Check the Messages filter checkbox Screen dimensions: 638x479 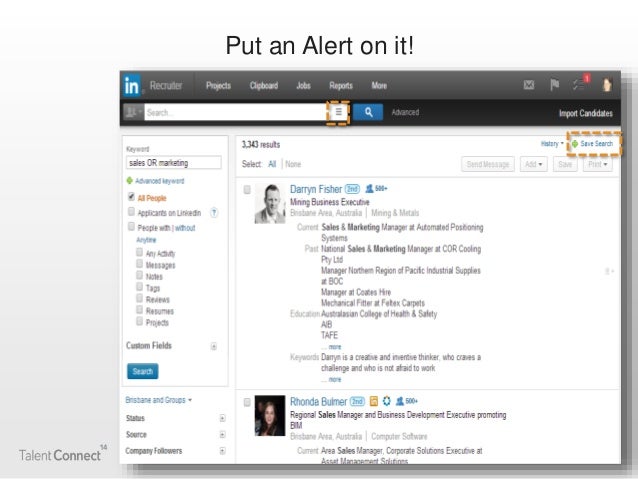(140, 264)
